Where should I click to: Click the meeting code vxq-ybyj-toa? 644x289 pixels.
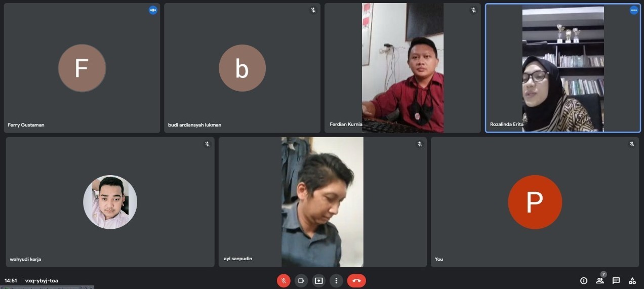42,280
